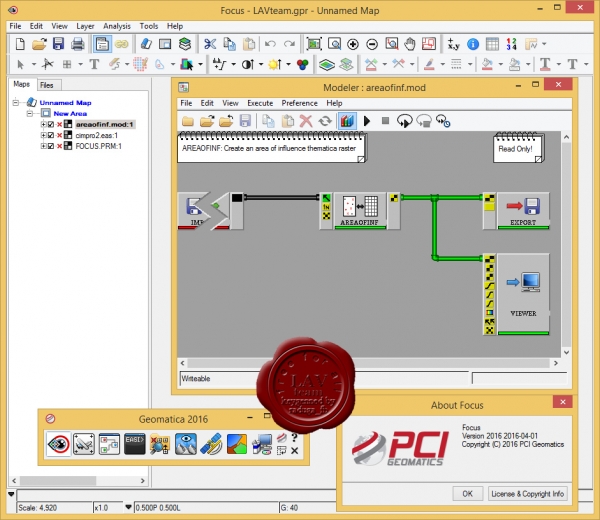
Task: Expand the areaofinf.mod:1 tree node
Action: coord(43,124)
